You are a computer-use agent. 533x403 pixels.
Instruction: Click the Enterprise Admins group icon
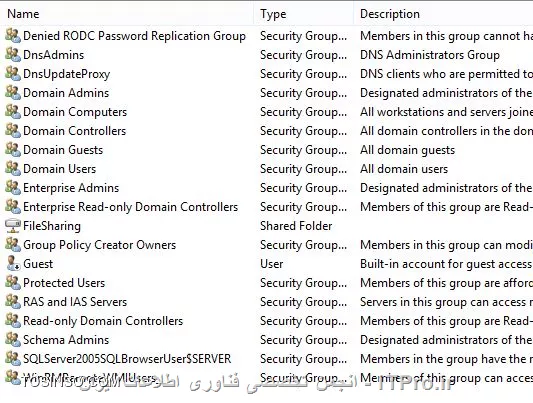pyautogui.click(x=13, y=188)
